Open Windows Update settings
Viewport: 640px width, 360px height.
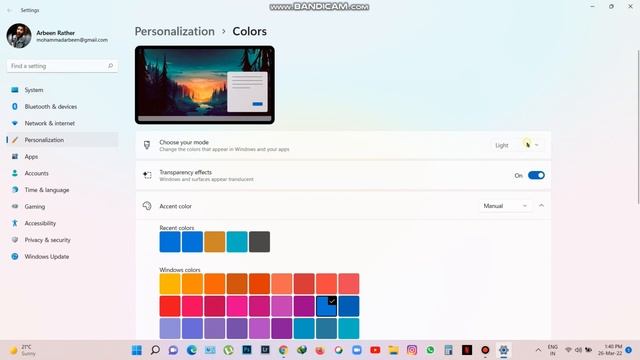[x=62, y=257]
